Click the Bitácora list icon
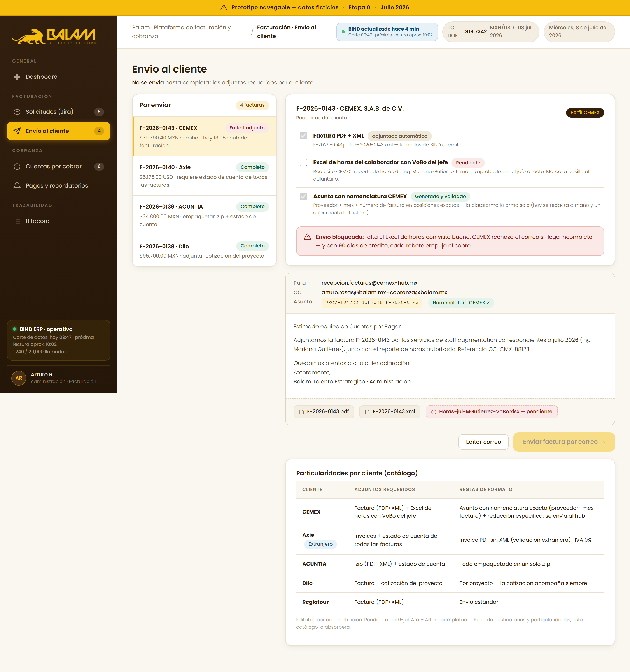Screen dimensions: 630x672 click(17, 221)
